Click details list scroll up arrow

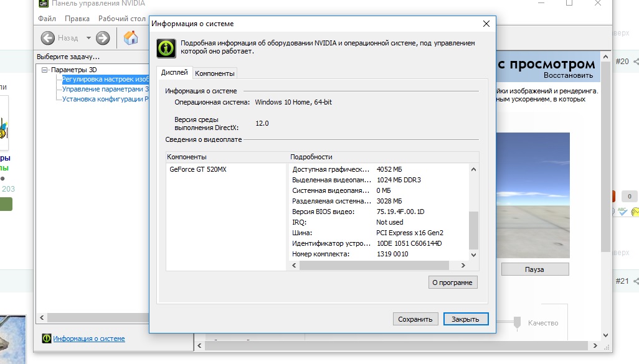[473, 169]
